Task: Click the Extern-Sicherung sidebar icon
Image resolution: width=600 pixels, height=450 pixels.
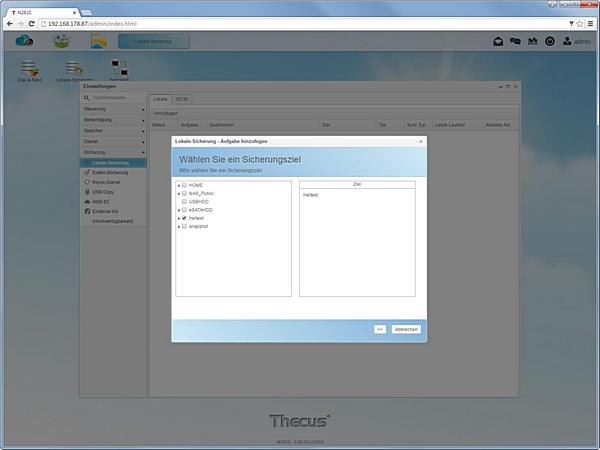Action: click(87, 173)
